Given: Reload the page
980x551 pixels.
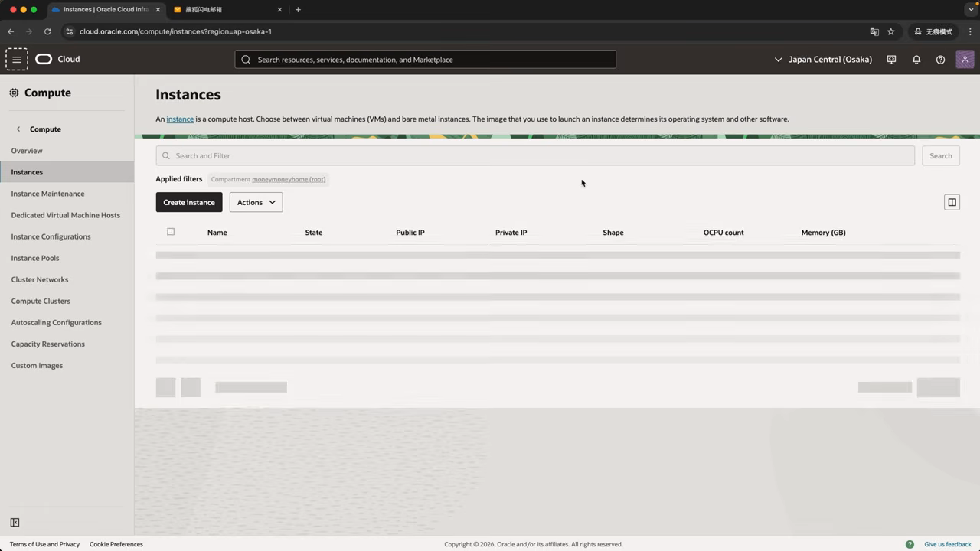Looking at the screenshot, I should [47, 31].
